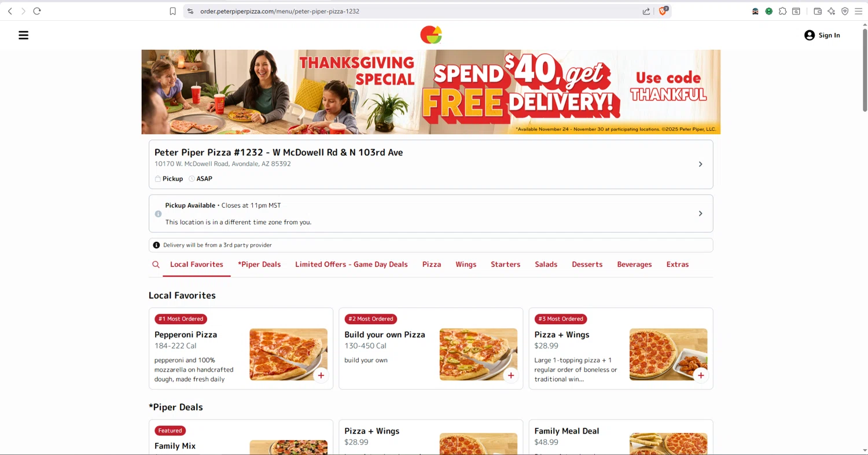Open the Family Meal Deal card title
The height and width of the screenshot is (455, 868).
567,431
